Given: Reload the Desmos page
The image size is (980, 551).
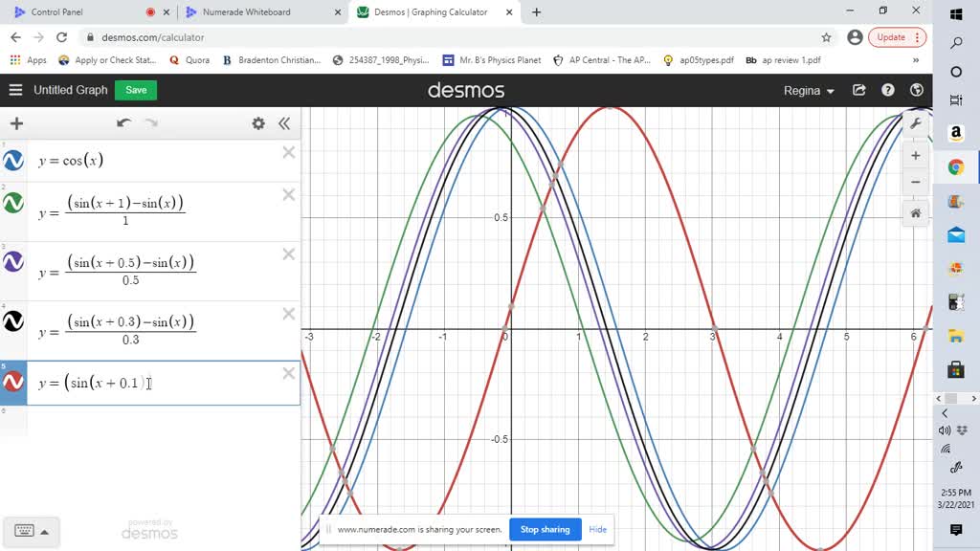Looking at the screenshot, I should point(62,37).
